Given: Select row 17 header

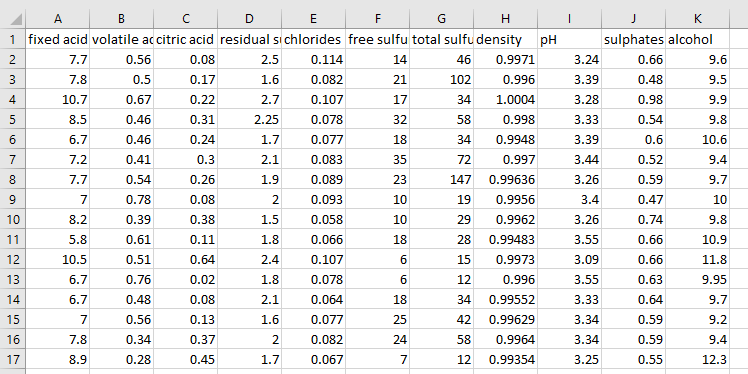Looking at the screenshot, I should point(13,359).
